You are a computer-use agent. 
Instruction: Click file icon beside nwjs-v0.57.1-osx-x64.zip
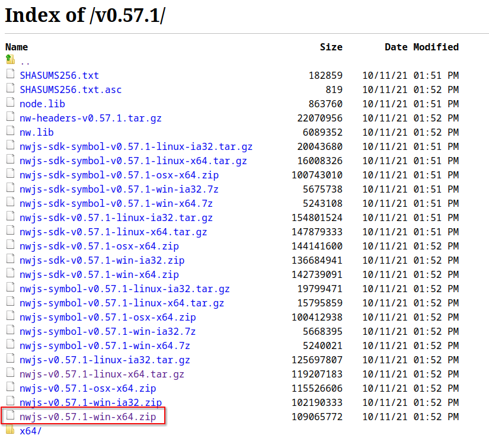10,386
